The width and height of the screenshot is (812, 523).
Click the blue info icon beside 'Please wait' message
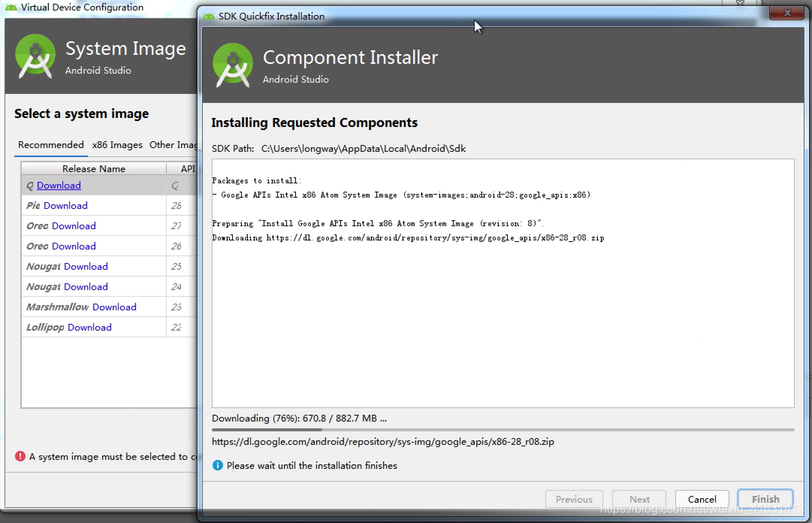(218, 465)
